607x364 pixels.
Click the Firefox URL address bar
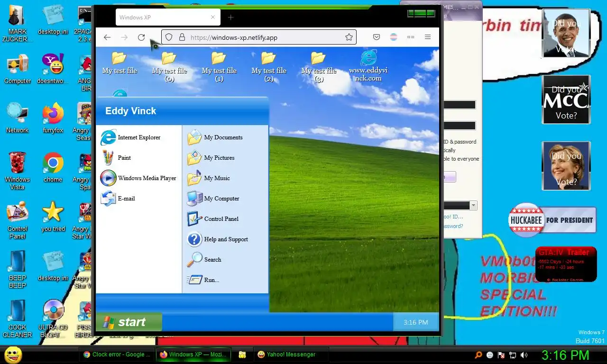pyautogui.click(x=259, y=37)
